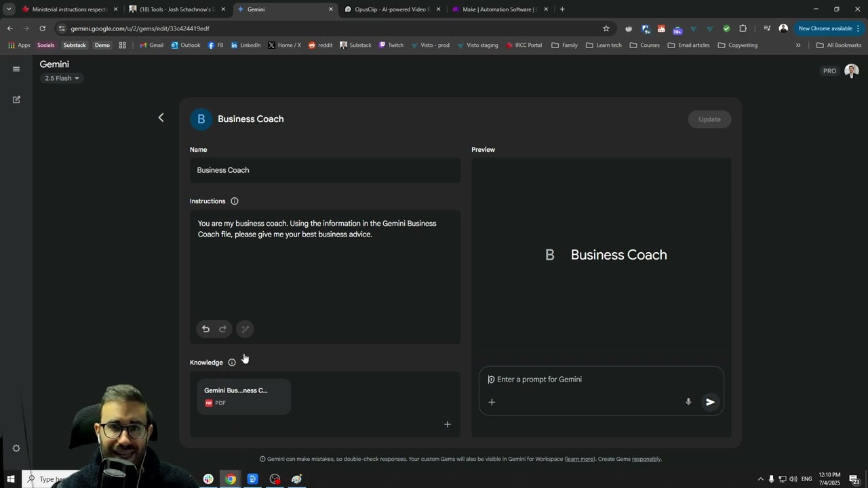Open the LinkedIn bookmark
The width and height of the screenshot is (868, 488).
pos(245,45)
